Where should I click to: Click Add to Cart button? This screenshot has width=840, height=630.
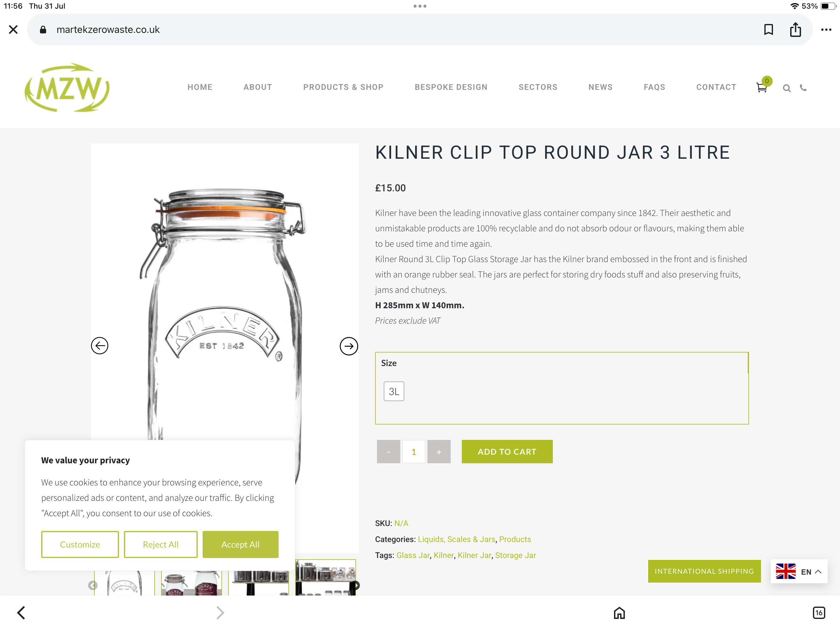pos(507,452)
